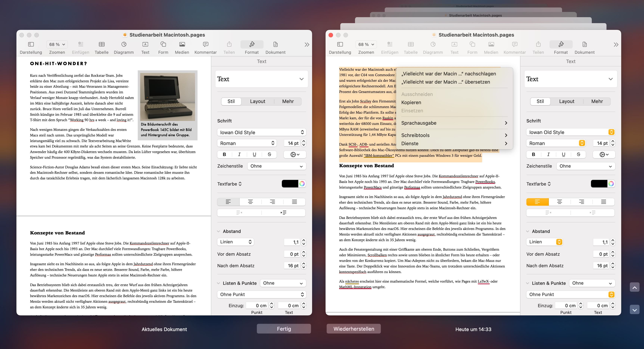Open Textfarbe popup label in left window
The image size is (644, 349).
click(229, 184)
